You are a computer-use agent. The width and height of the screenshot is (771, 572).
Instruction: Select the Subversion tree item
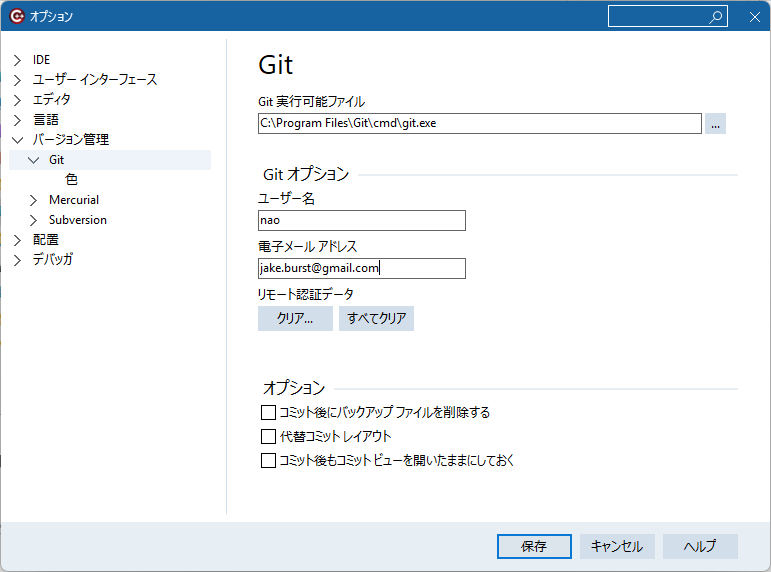(78, 220)
